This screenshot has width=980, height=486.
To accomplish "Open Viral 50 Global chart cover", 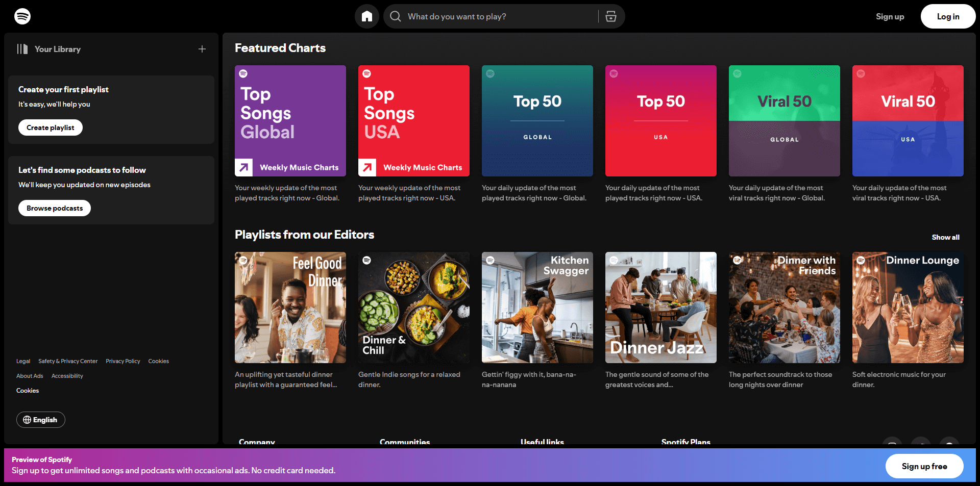I will coord(785,121).
